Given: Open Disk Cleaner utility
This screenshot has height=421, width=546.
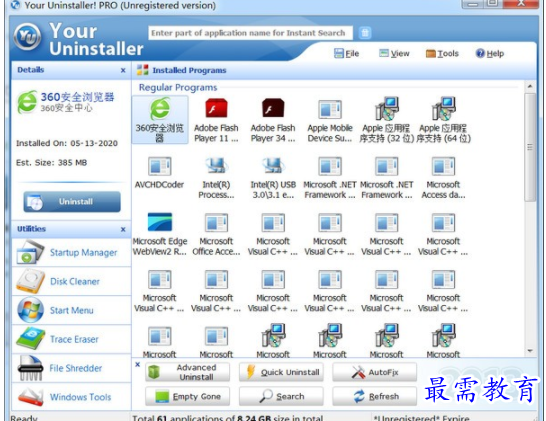Looking at the screenshot, I should point(71,281).
